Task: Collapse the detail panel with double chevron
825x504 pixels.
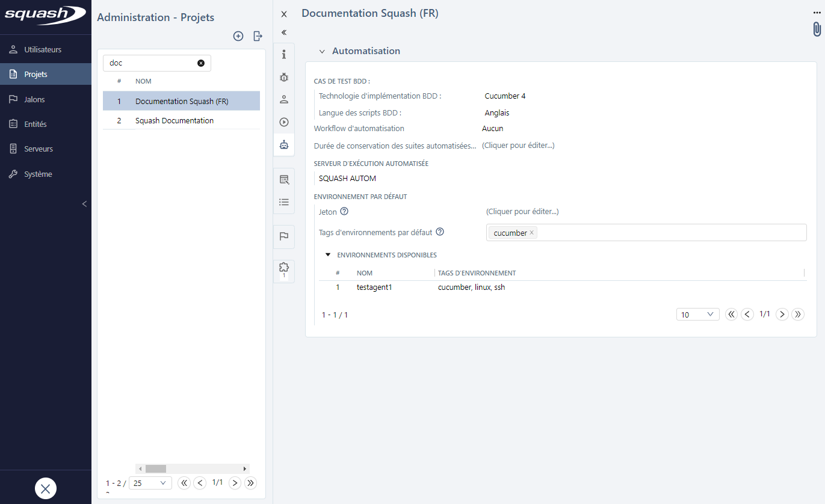Action: coord(284,32)
